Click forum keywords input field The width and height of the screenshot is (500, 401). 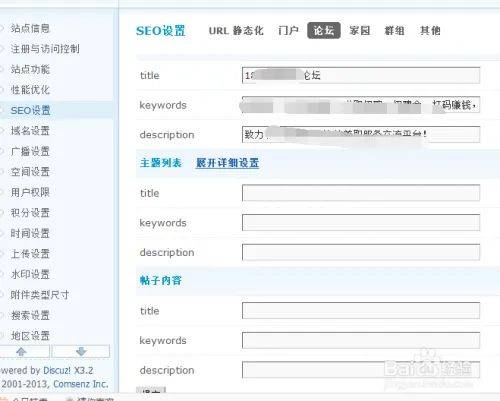coord(361,105)
